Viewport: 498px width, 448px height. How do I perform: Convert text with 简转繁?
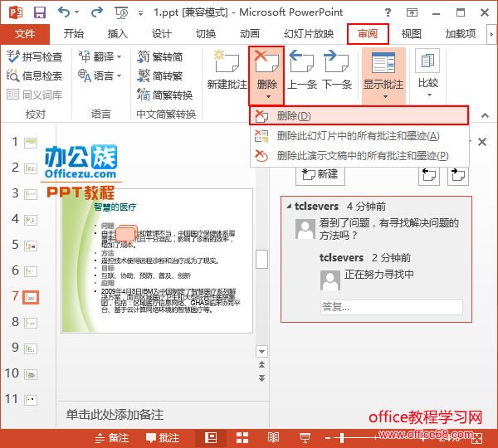coord(160,75)
